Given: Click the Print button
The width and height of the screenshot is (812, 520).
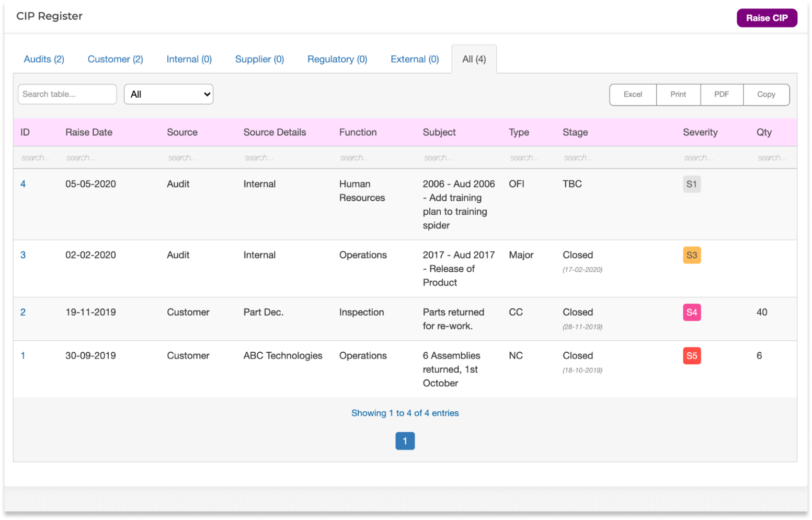Looking at the screenshot, I should click(678, 95).
